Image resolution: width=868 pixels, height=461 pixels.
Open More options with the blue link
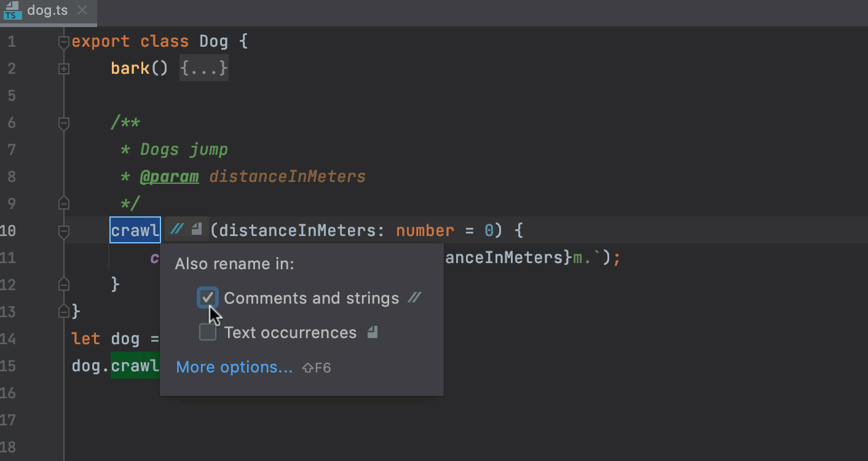[234, 367]
